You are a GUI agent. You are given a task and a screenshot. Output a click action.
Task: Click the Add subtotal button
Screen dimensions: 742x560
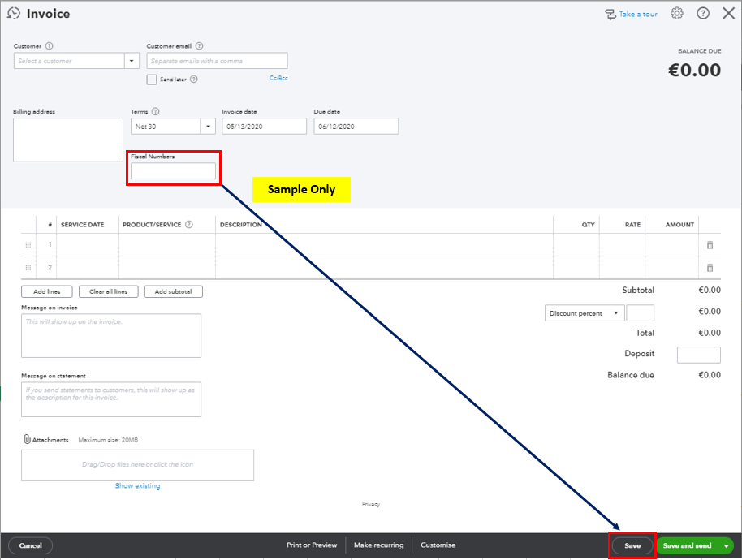point(173,291)
